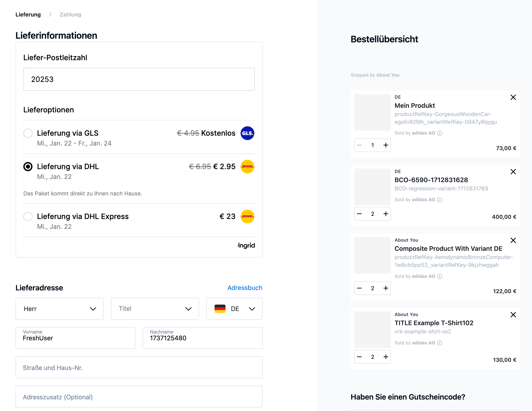The height and width of the screenshot is (411, 532).
Task: Select Lieferung via DHL radio button
Action: (x=28, y=167)
